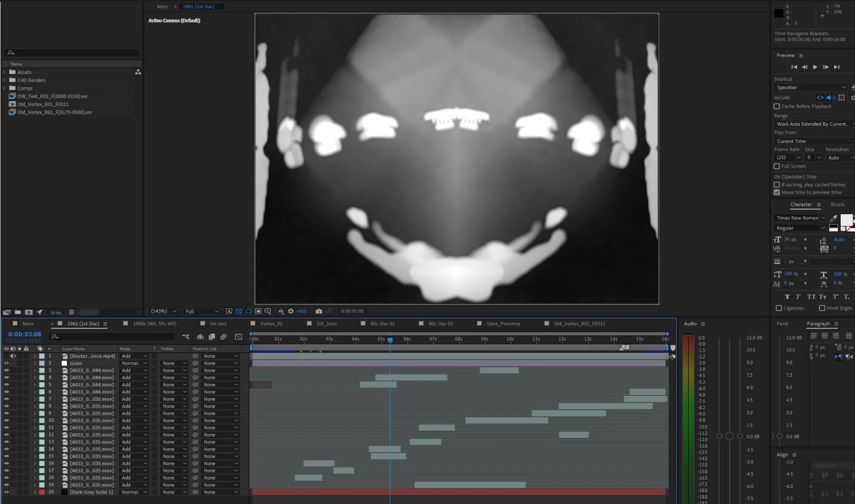Open Current Time play-from dropdown
The width and height of the screenshot is (855, 504).
pyautogui.click(x=814, y=141)
